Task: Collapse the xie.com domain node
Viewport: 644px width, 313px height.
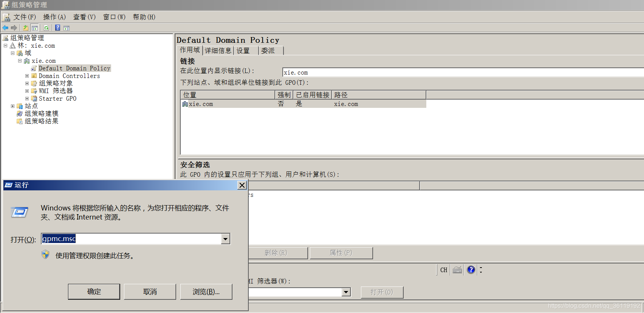Action: click(20, 61)
